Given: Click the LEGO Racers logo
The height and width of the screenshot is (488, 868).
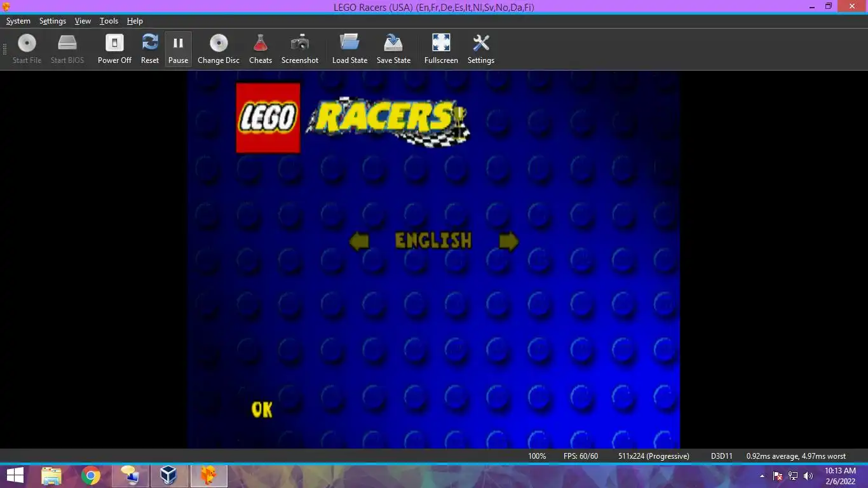Looking at the screenshot, I should tap(353, 118).
